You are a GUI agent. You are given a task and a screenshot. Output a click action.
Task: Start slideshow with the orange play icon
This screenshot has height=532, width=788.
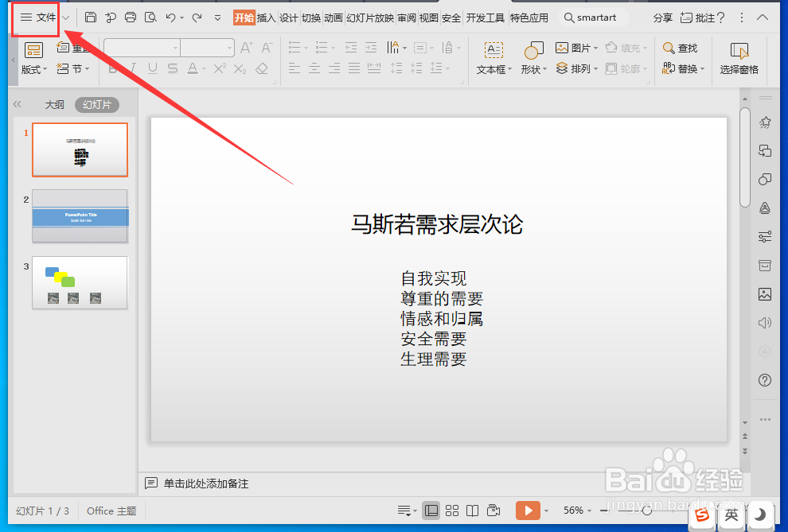(529, 511)
